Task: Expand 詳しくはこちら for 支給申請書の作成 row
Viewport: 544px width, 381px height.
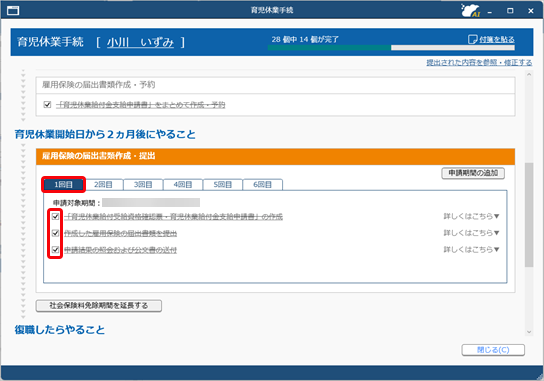Action: click(471, 217)
